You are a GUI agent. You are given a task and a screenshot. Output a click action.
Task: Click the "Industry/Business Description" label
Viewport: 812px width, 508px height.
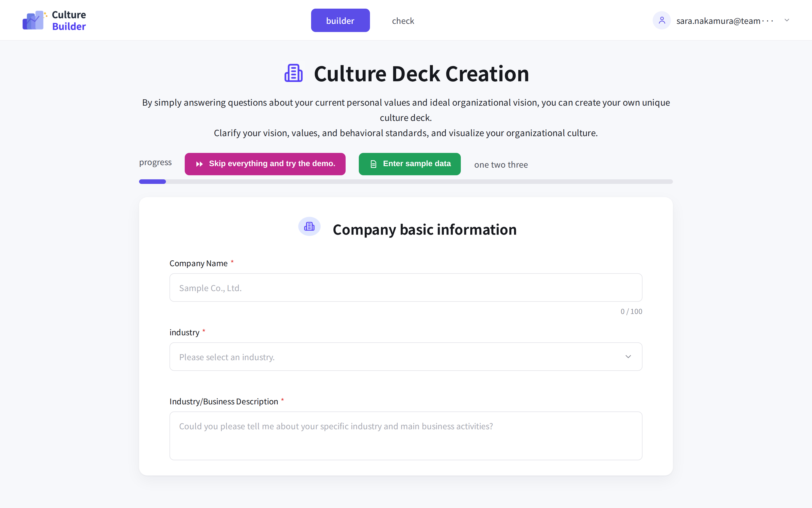[x=224, y=402]
